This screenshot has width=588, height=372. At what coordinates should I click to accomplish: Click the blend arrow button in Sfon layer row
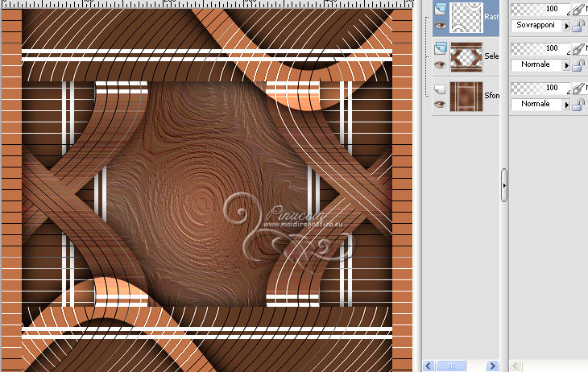pos(566,105)
